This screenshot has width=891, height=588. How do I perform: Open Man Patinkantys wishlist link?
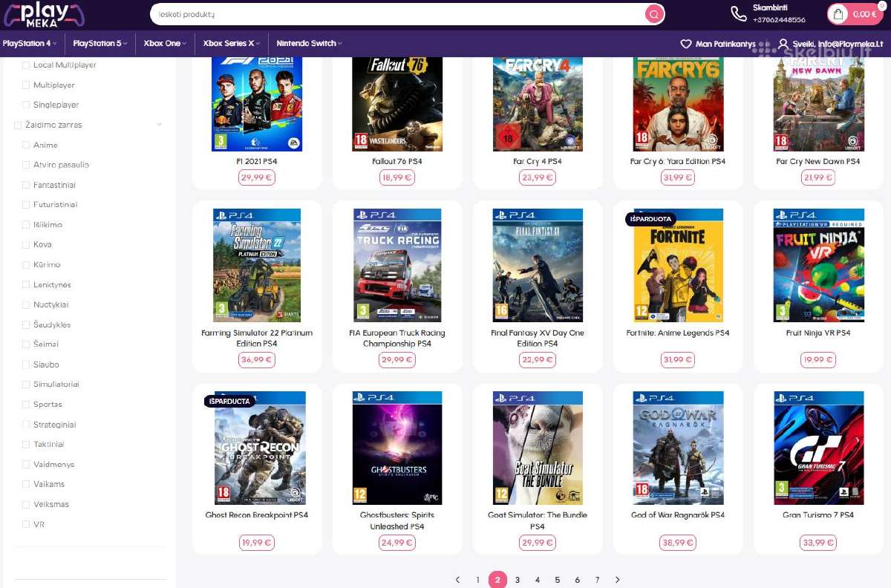[724, 45]
